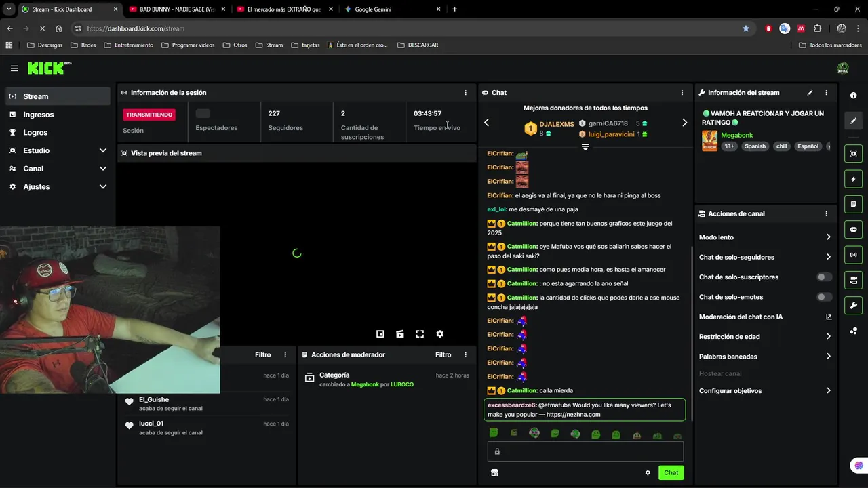Toggle lightning bolt widget in right sidebar
This screenshot has width=868, height=488.
point(853,179)
